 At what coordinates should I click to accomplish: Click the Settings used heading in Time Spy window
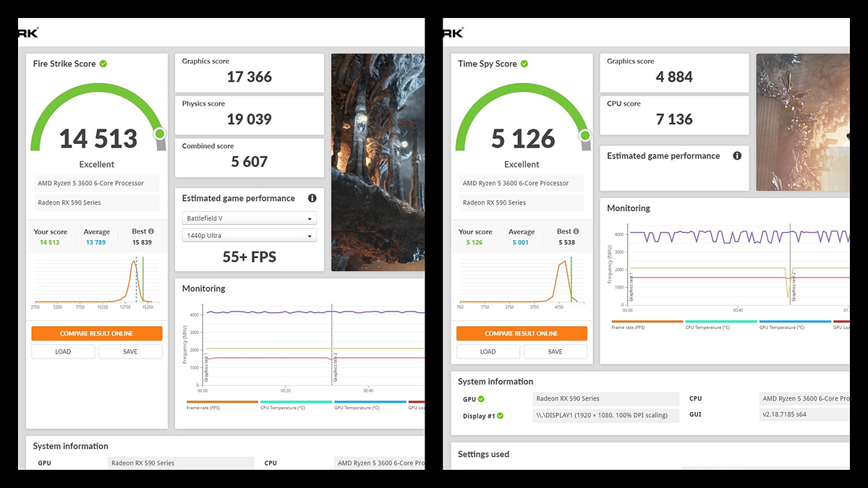pyautogui.click(x=483, y=454)
